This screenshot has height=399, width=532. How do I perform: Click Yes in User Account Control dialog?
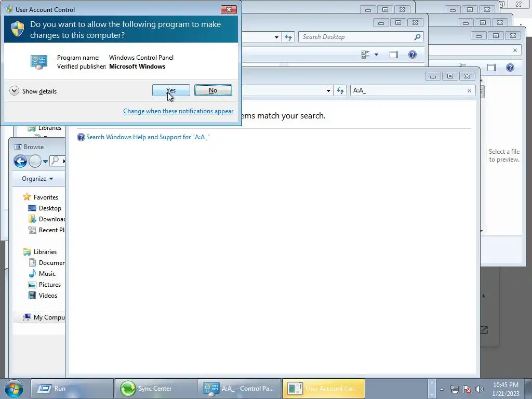[171, 90]
